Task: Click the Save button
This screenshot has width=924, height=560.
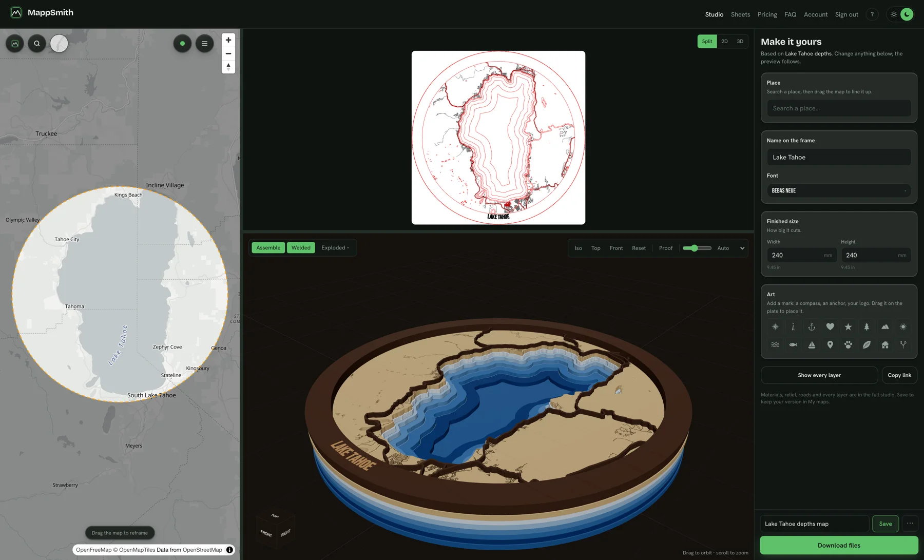Action: pos(885,524)
